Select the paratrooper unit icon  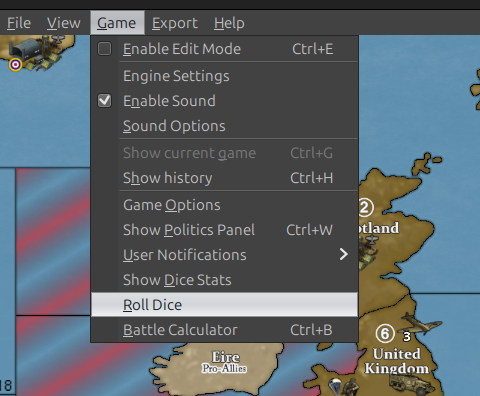click(336, 387)
